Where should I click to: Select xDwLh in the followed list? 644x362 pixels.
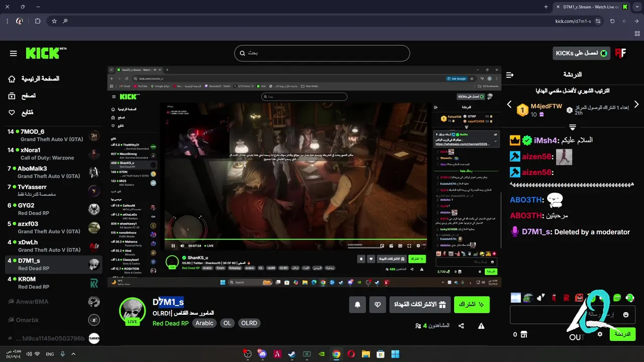point(53,246)
